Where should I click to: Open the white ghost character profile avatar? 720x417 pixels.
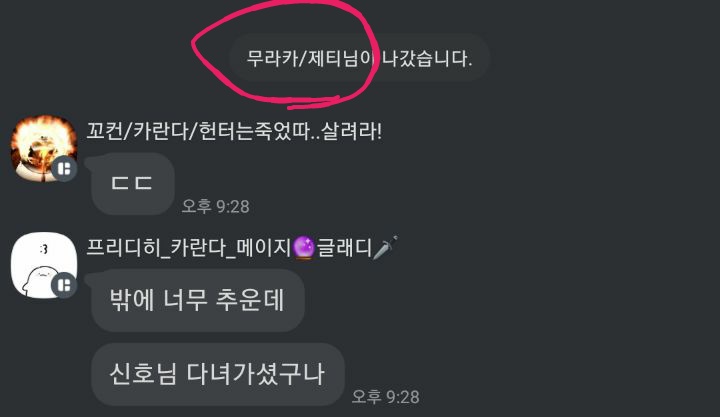click(44, 265)
